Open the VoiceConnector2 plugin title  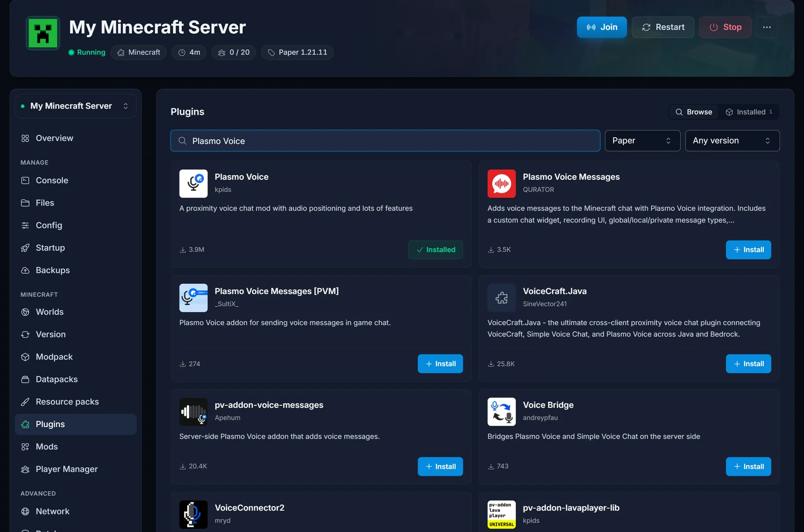250,508
